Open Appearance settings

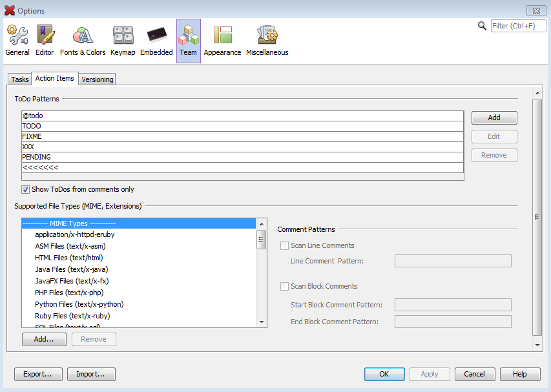(x=222, y=41)
